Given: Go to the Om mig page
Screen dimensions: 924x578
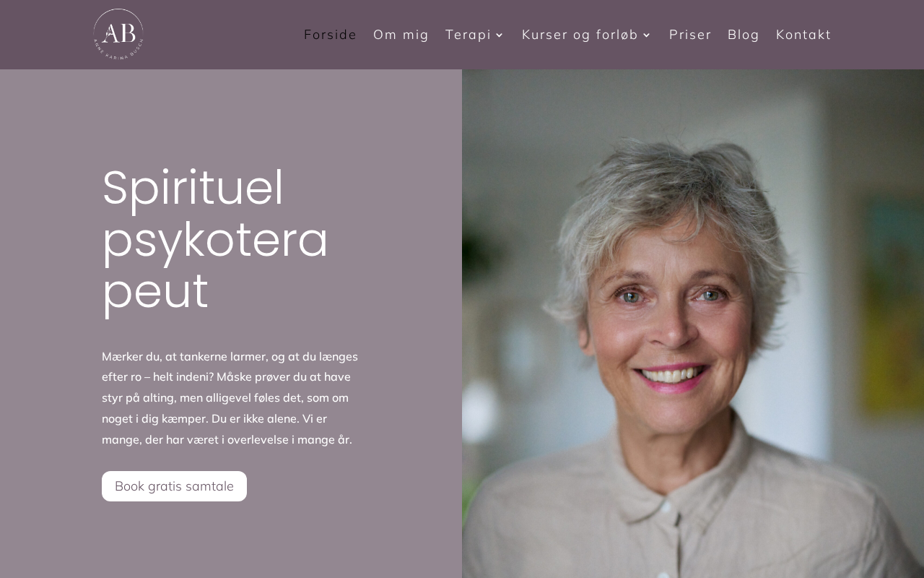Looking at the screenshot, I should coord(401,35).
